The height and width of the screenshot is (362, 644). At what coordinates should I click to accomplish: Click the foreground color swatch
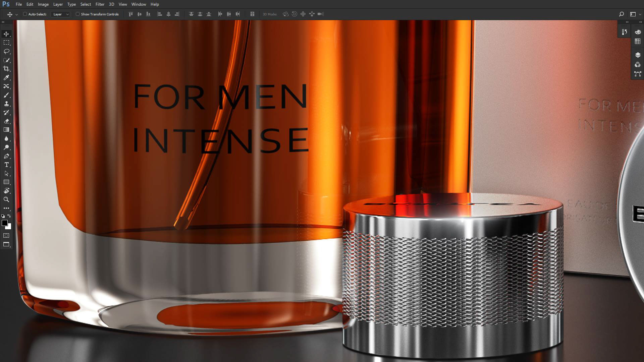coord(5,223)
